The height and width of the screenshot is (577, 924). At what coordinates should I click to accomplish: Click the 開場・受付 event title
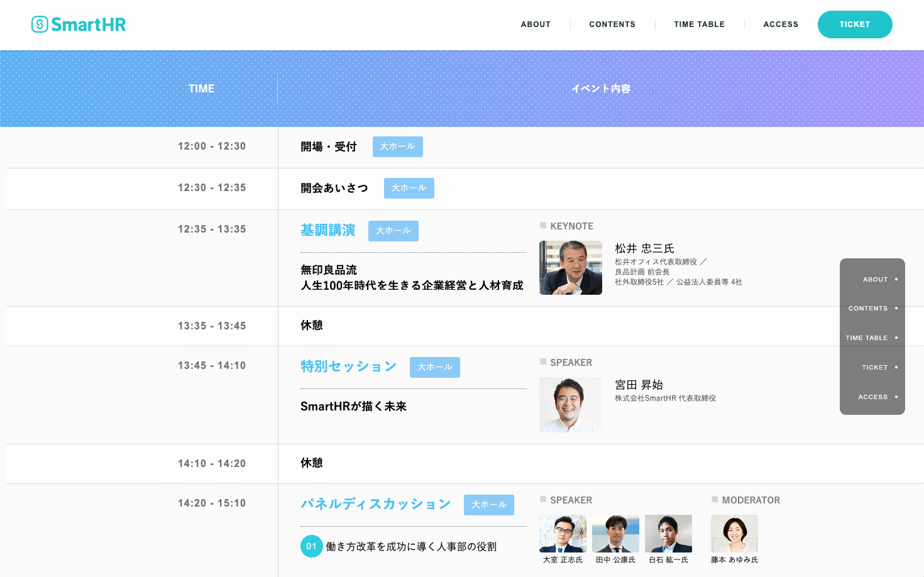pyautogui.click(x=329, y=146)
